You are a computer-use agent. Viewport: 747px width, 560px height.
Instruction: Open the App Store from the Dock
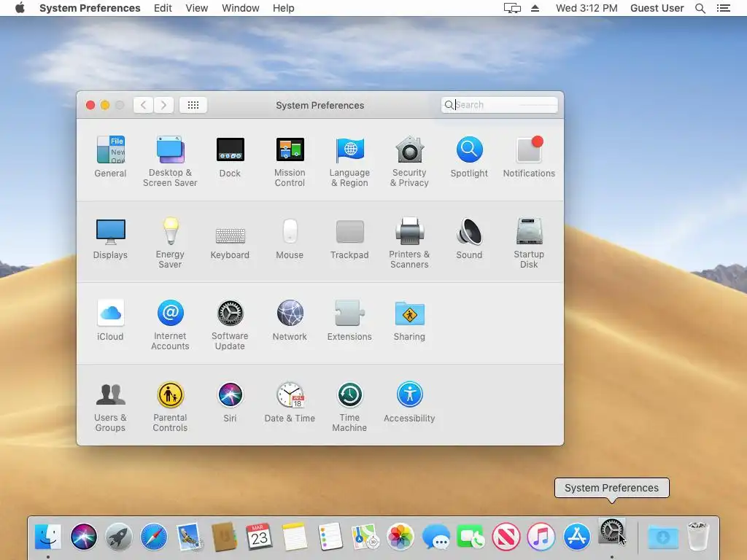576,537
